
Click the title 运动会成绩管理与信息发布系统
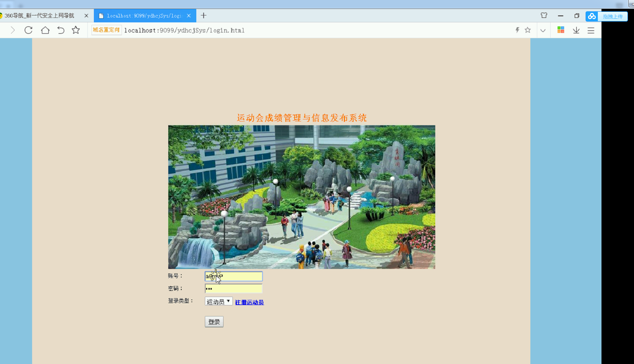[x=302, y=118]
